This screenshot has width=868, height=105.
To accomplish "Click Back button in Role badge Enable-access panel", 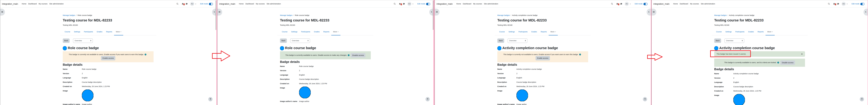I will pos(66,41).
